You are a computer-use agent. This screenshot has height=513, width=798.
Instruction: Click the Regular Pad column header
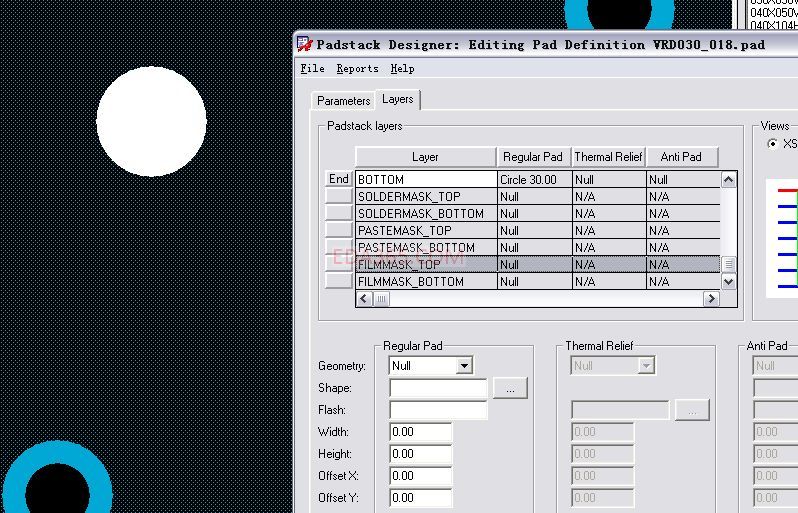click(x=533, y=157)
